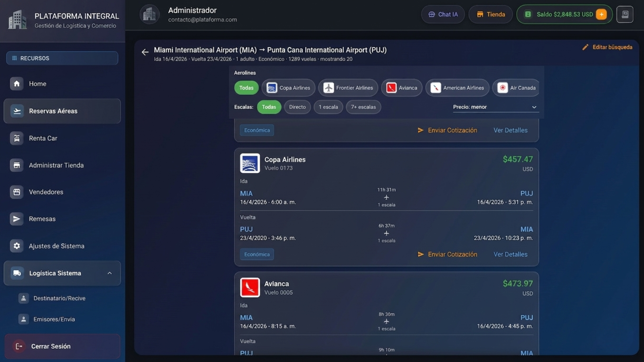Filter flights by Directo stops

coord(297,107)
